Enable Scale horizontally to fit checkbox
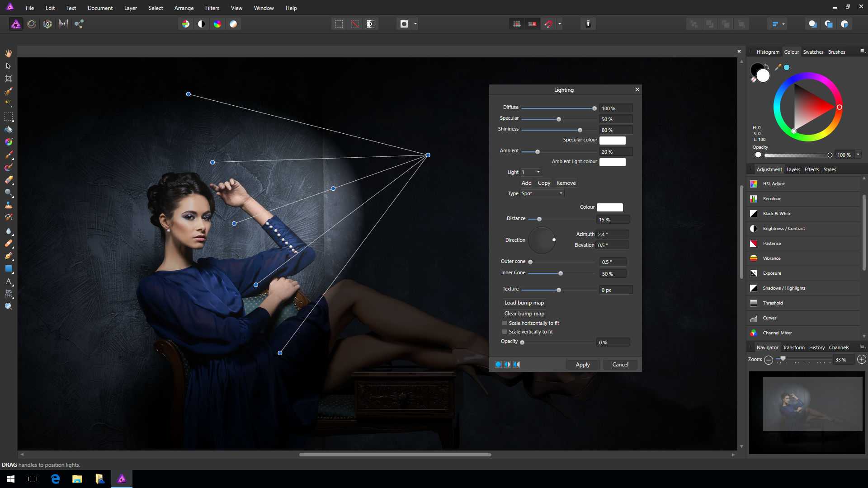 (503, 323)
